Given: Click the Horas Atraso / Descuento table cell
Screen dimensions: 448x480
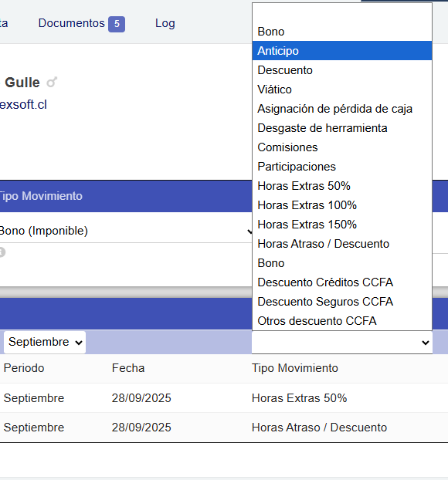Looking at the screenshot, I should click(319, 428).
